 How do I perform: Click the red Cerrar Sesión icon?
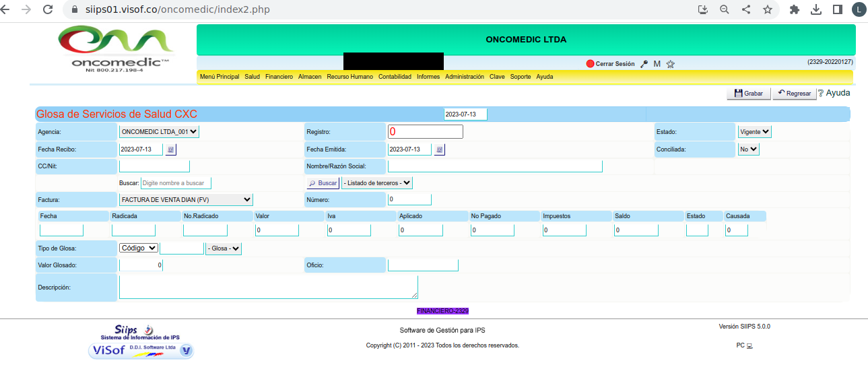point(590,64)
